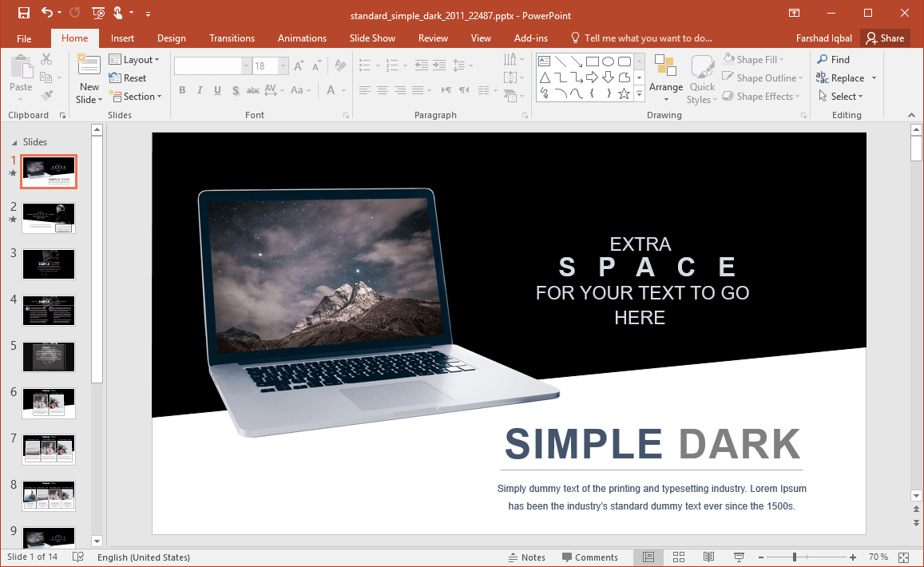Switch to Reading View icon

tap(708, 557)
